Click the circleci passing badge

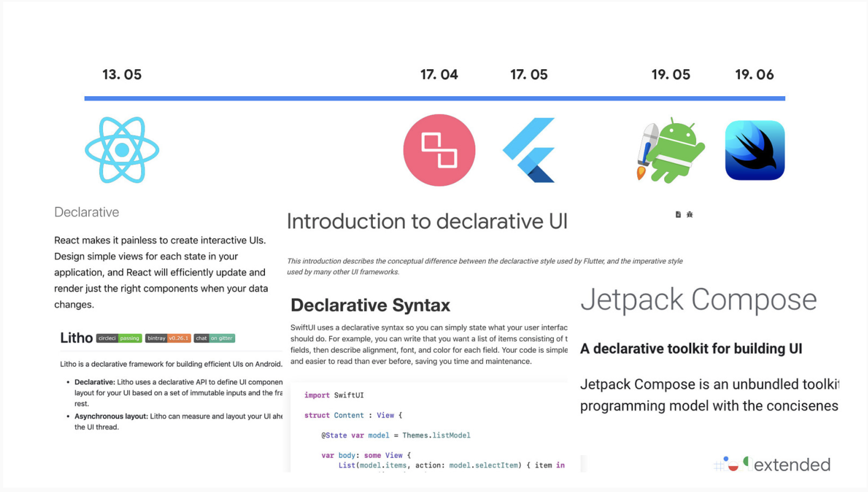(x=119, y=338)
